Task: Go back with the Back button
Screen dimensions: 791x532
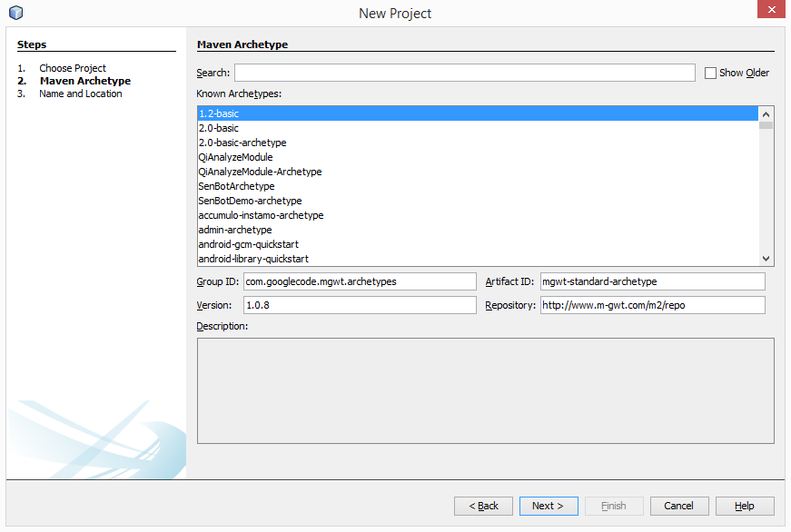Action: click(483, 506)
